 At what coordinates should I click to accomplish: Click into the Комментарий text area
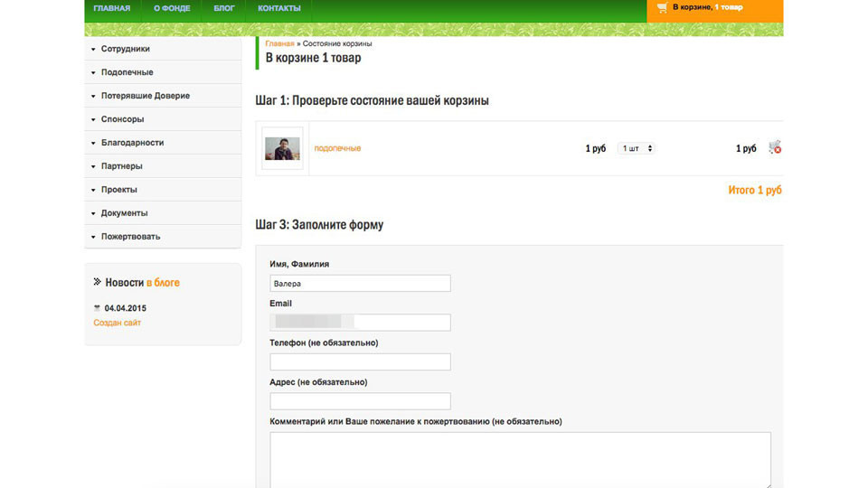pos(521,460)
